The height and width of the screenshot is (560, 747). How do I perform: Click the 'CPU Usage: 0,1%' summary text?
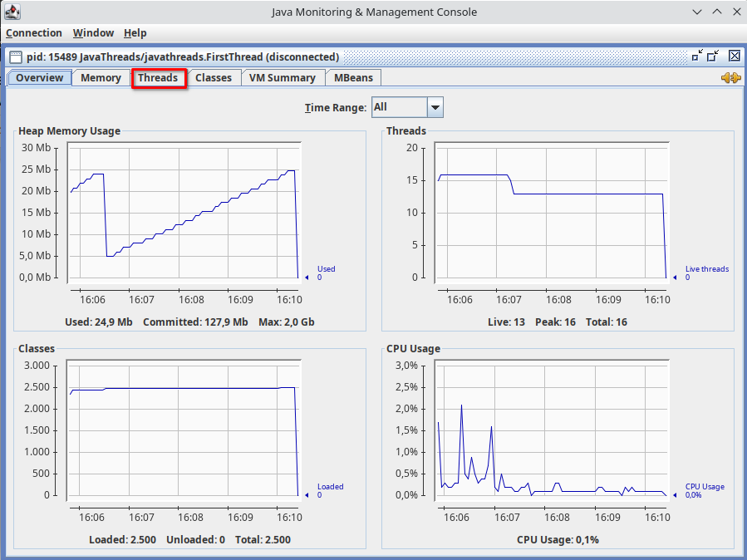[x=558, y=539]
